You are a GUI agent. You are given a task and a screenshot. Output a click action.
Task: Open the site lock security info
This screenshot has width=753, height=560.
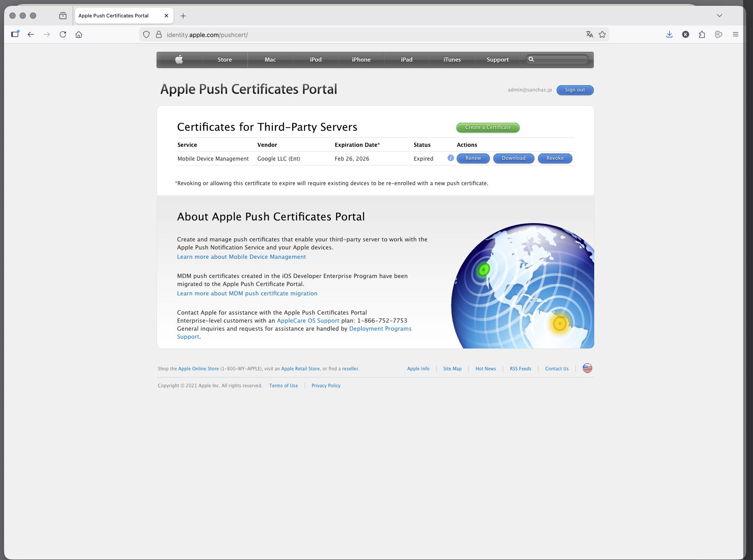click(158, 34)
